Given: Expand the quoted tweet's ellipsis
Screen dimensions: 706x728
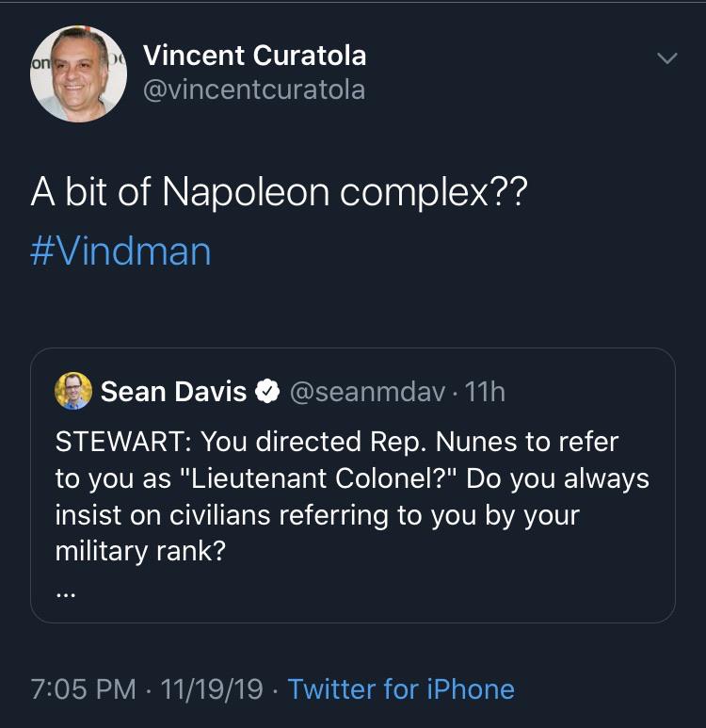Looking at the screenshot, I should click(x=66, y=593).
